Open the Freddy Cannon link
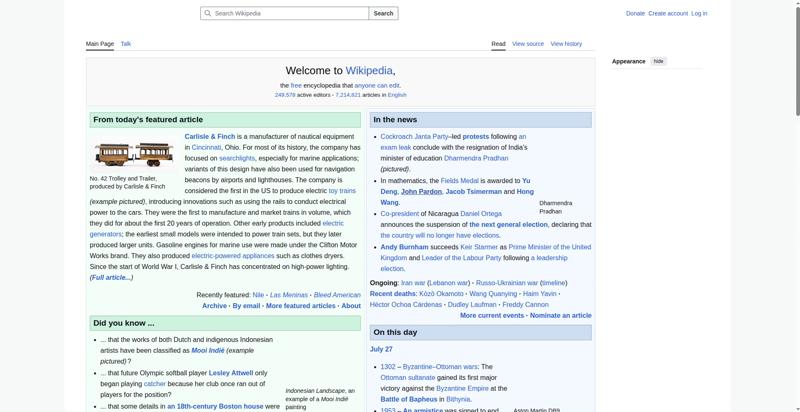This screenshot has height=412, width=800. 526,305
